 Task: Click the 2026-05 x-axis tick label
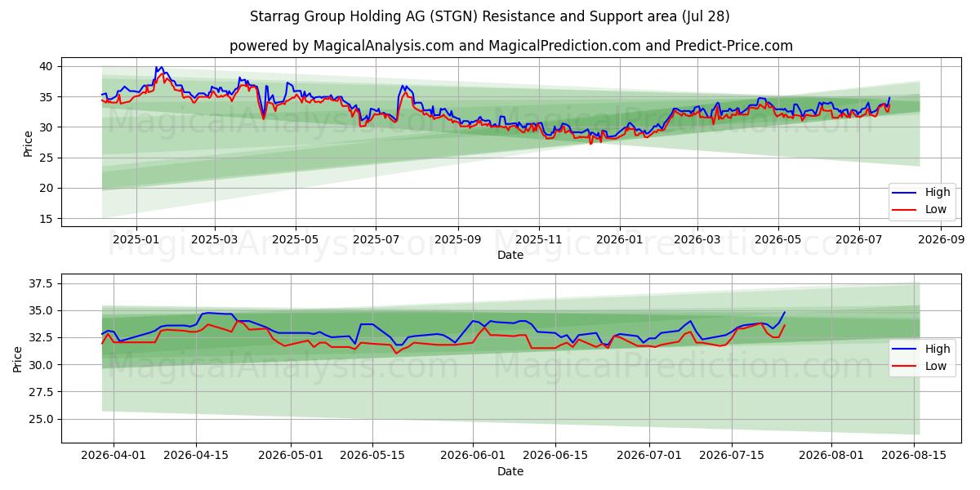(777, 241)
